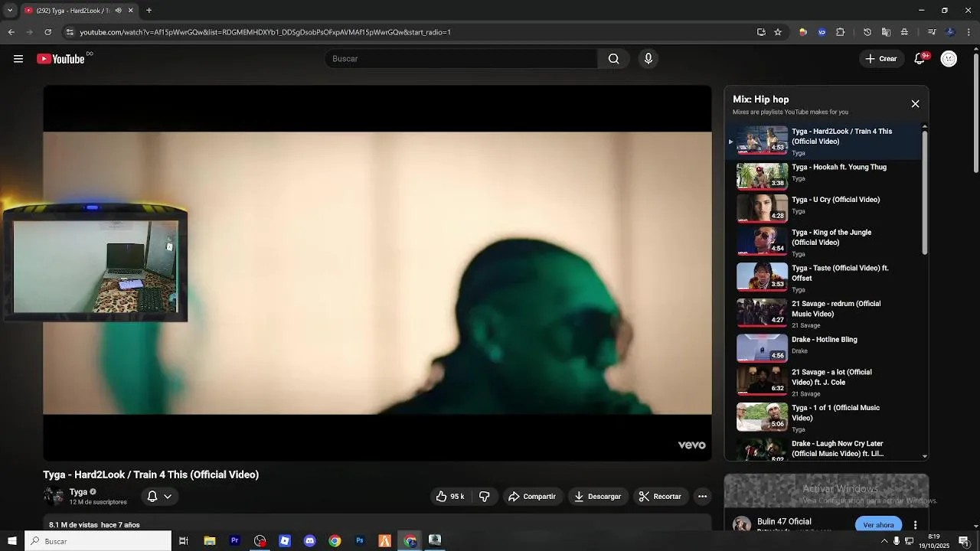Image resolution: width=980 pixels, height=551 pixels.
Task: Go back with the browser back arrow
Action: [x=11, y=32]
